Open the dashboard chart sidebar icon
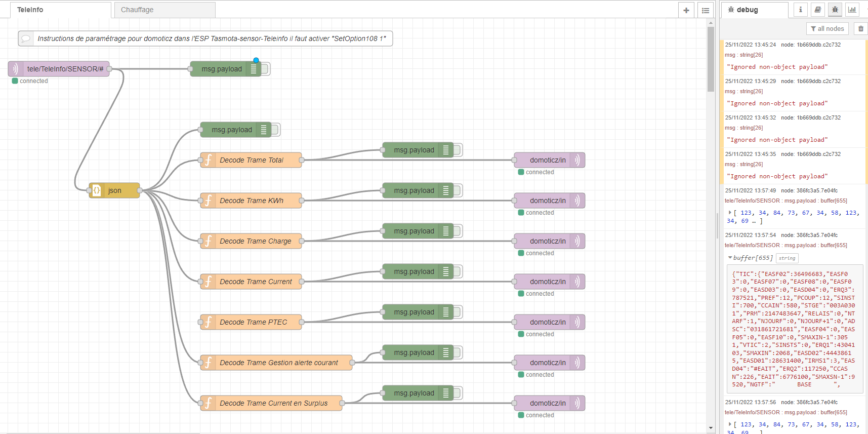868x434 pixels. pyautogui.click(x=852, y=10)
